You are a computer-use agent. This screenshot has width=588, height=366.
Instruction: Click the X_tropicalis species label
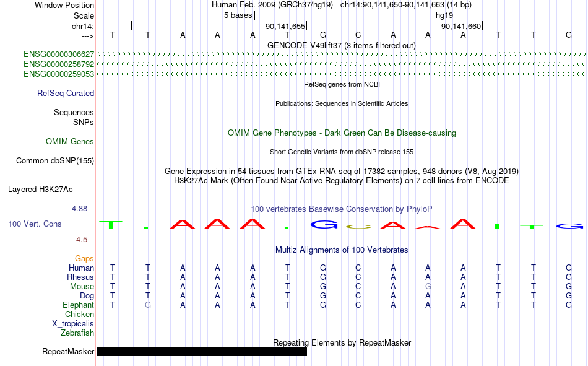73,324
